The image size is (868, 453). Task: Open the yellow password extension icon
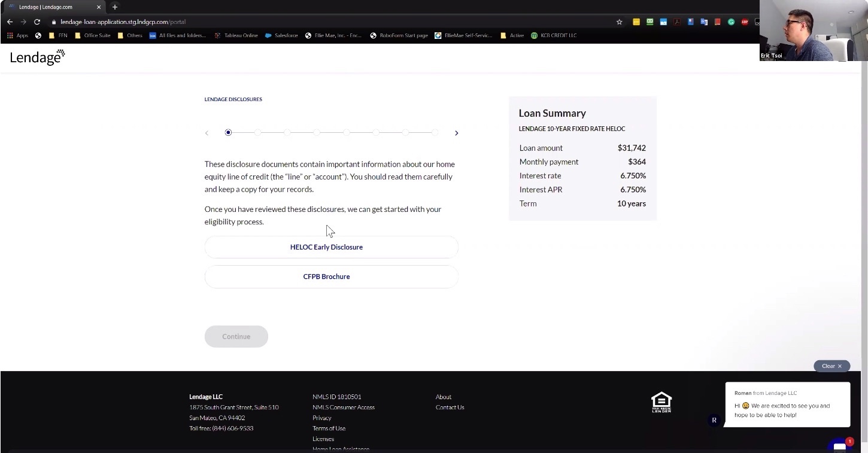636,22
